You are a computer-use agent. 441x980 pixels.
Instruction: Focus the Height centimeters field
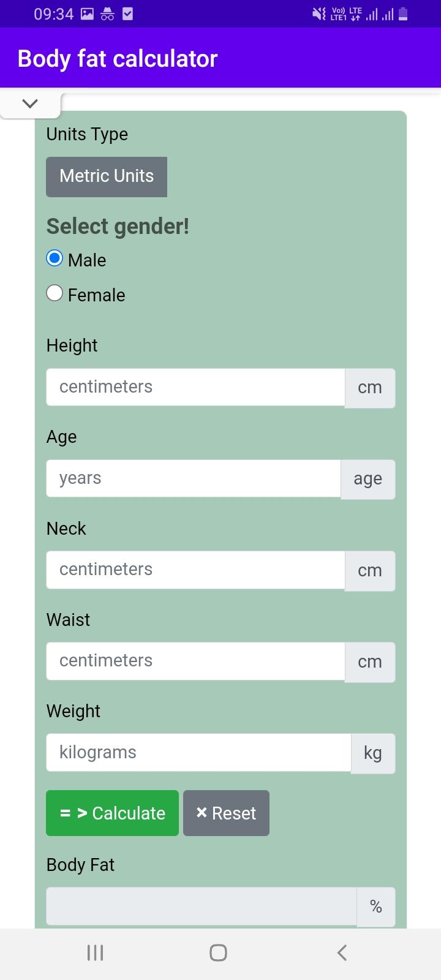195,387
